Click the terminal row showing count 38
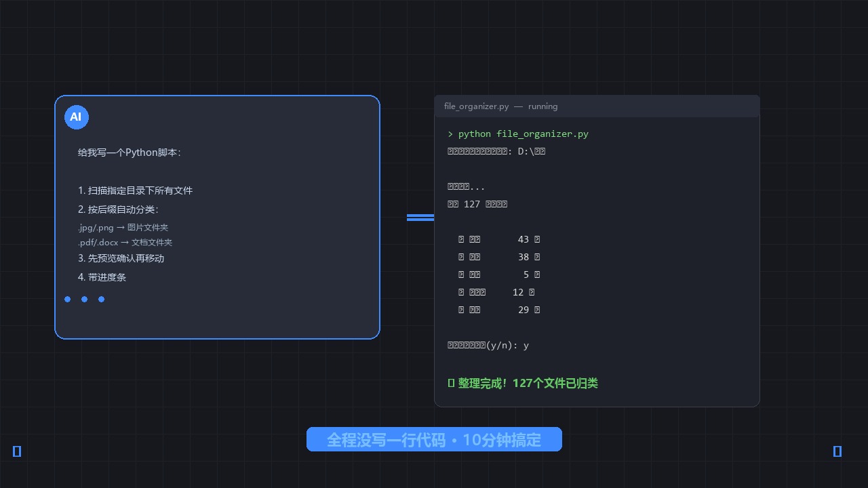868x488 pixels. coord(499,258)
